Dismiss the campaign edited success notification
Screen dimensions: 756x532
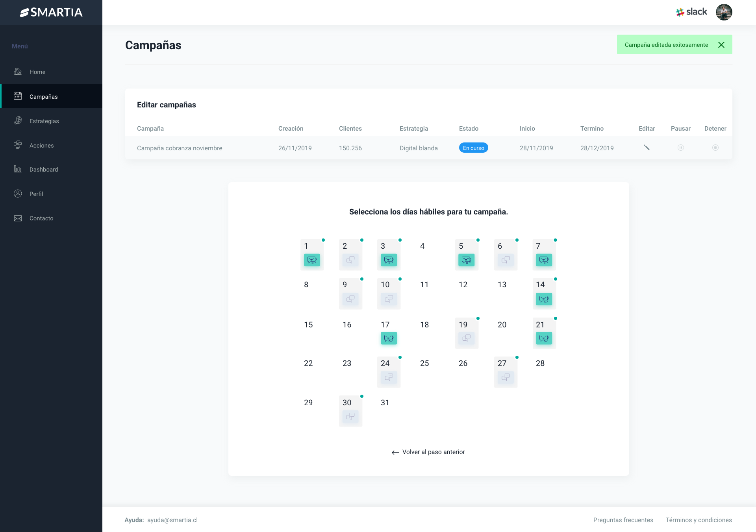[x=722, y=44]
